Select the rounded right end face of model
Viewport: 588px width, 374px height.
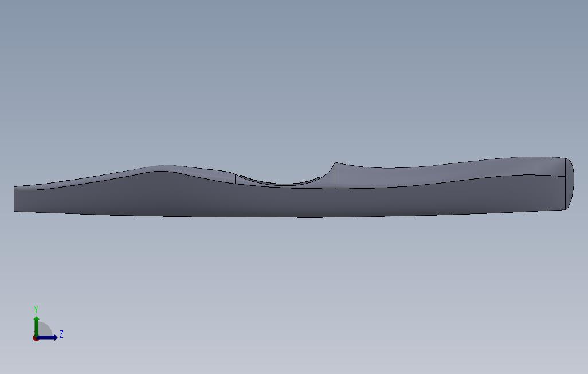(570, 183)
